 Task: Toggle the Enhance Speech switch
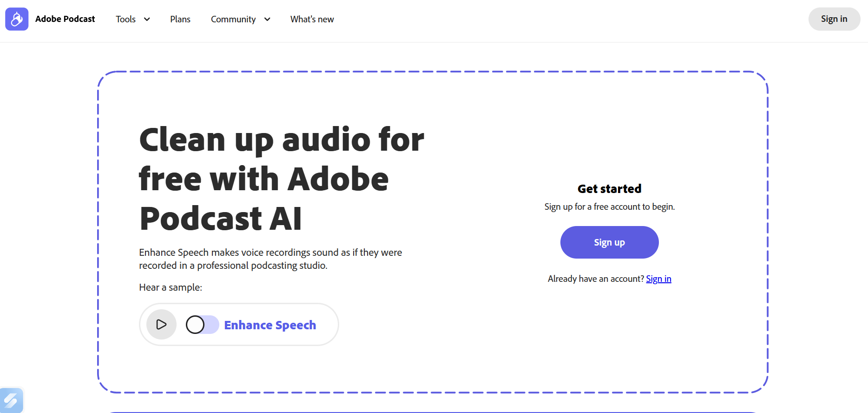pyautogui.click(x=202, y=325)
